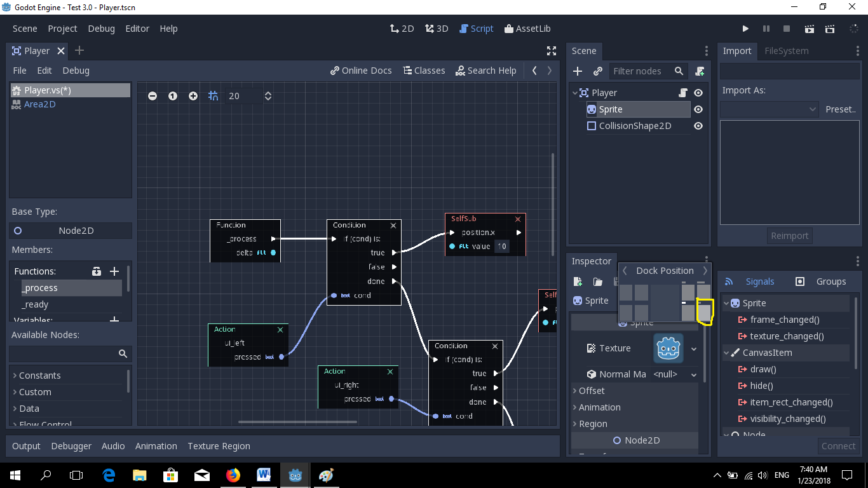
Task: Expand the Constants category in Available Nodes
Action: click(33, 375)
